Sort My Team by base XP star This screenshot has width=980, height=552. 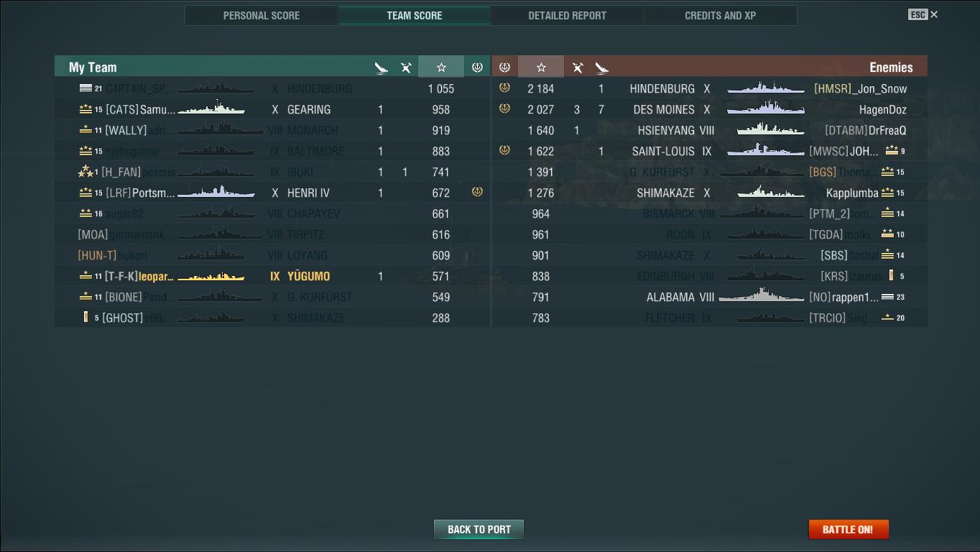[x=441, y=67]
